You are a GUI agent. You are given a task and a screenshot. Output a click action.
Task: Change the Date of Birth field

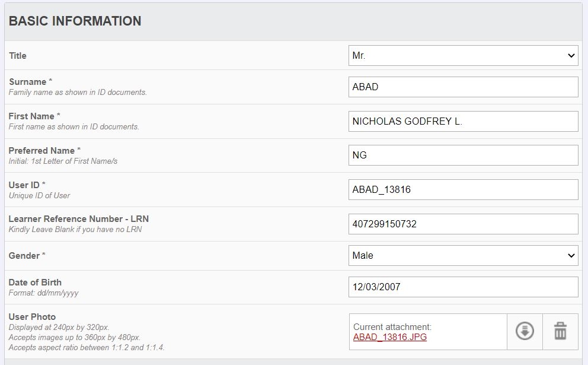[x=463, y=287]
